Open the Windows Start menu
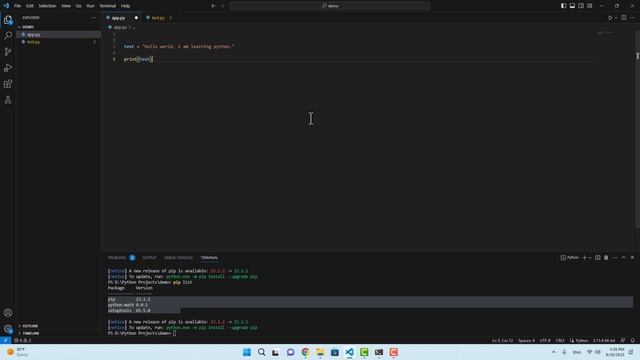This screenshot has height=360, width=640. 247,352
